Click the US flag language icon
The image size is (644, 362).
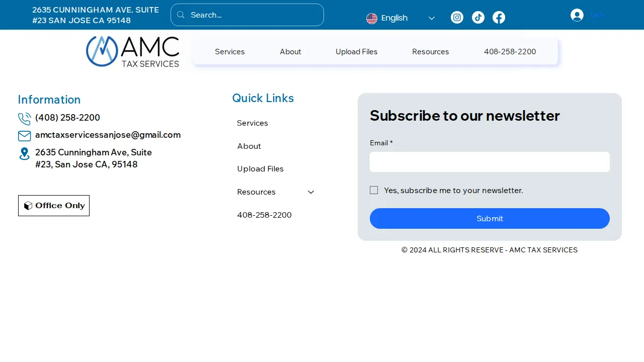(372, 19)
